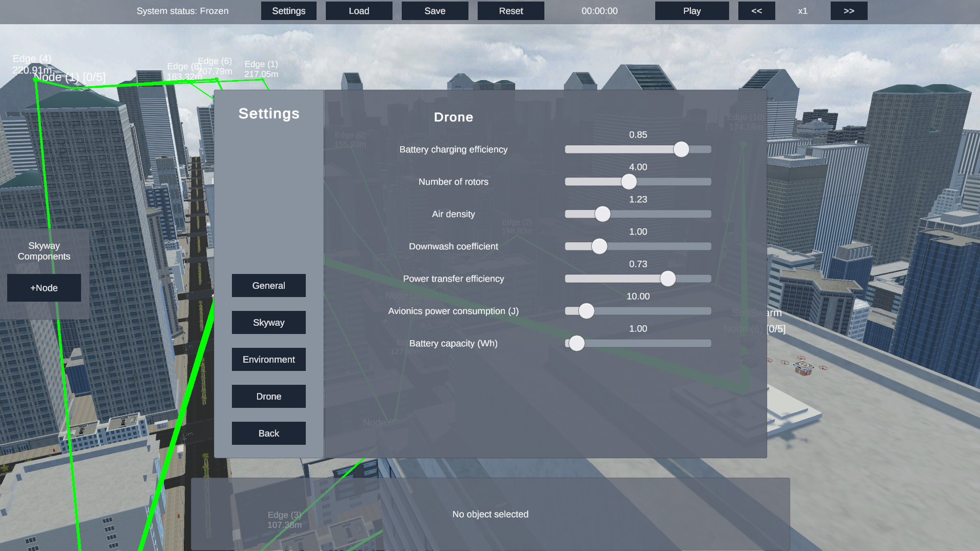This screenshot has height=551, width=980.
Task: Click the Air density value 1.23
Action: [638, 199]
